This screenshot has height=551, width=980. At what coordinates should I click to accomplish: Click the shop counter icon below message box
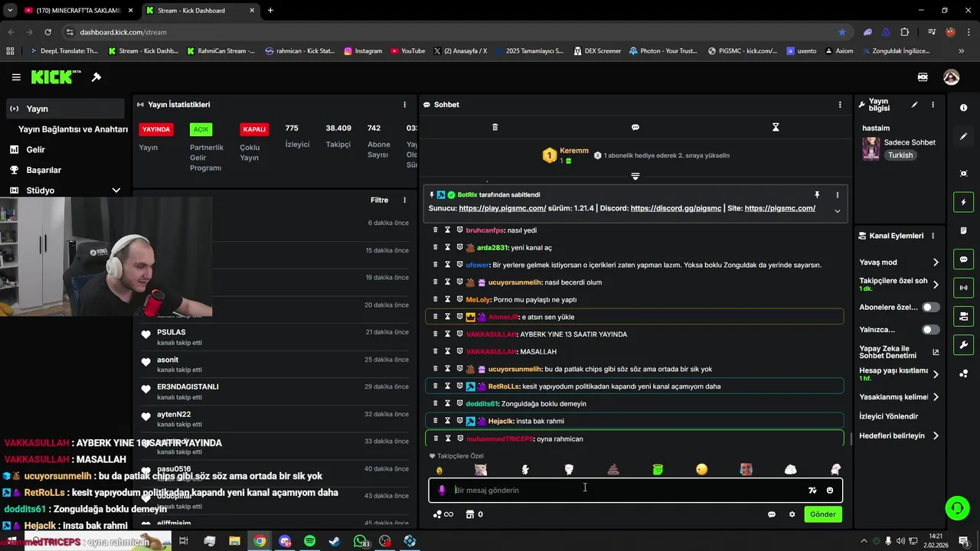[475, 514]
